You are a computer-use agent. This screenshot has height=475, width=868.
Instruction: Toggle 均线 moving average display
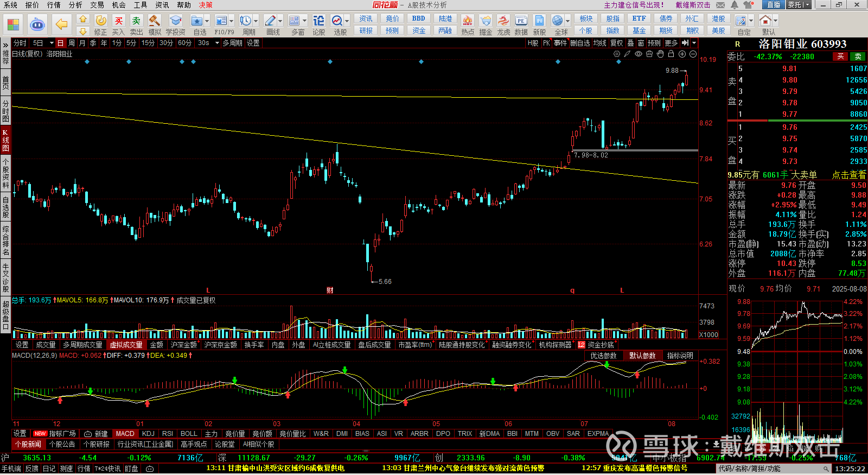(599, 43)
